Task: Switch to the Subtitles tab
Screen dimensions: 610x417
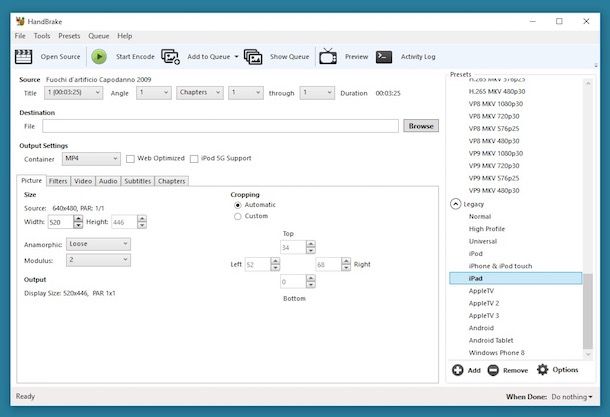Action: (x=137, y=181)
